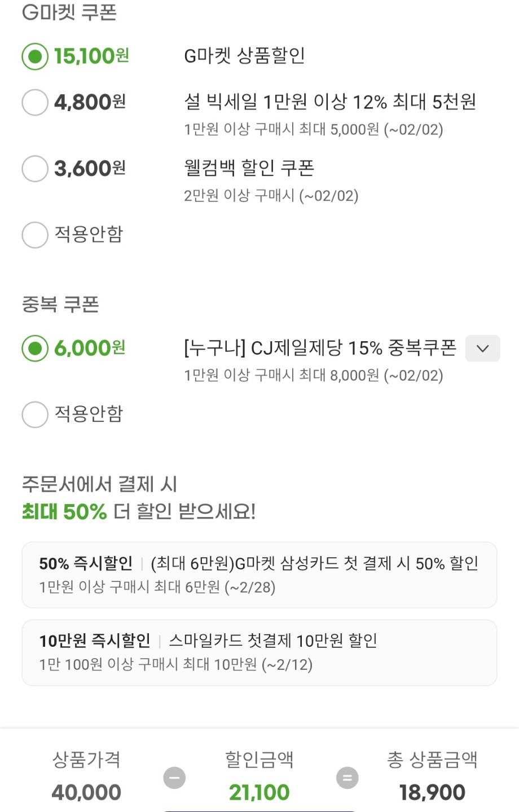Open the 스마일카드 10만원 즉시할인 offer
The height and width of the screenshot is (812, 519).
pos(259,652)
